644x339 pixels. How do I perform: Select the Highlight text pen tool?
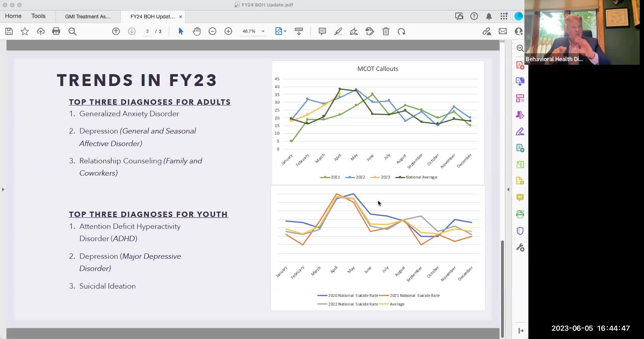pyautogui.click(x=338, y=31)
